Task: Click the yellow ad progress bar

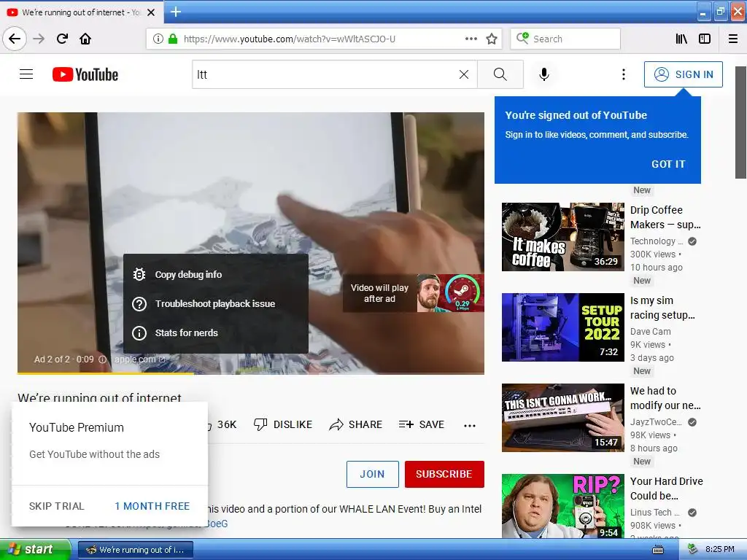Action: 106,373
